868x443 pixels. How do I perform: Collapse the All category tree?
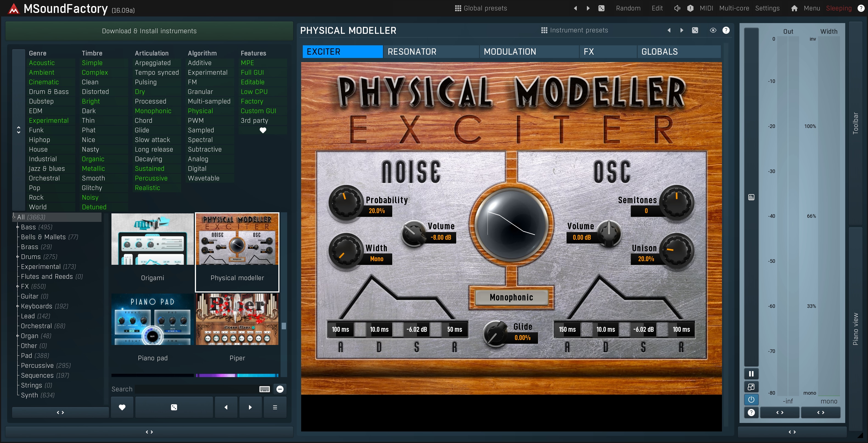click(x=14, y=217)
